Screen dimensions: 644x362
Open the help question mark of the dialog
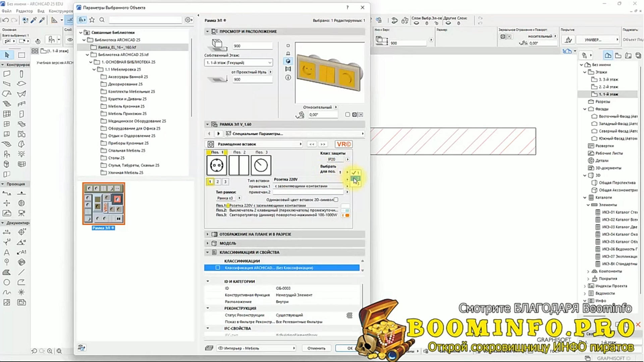347,7
